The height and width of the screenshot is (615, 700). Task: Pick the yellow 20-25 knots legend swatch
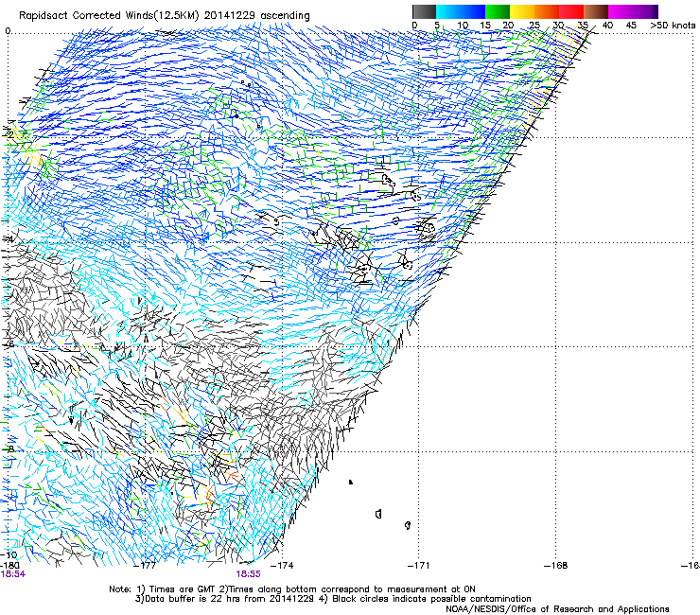tap(522, 11)
